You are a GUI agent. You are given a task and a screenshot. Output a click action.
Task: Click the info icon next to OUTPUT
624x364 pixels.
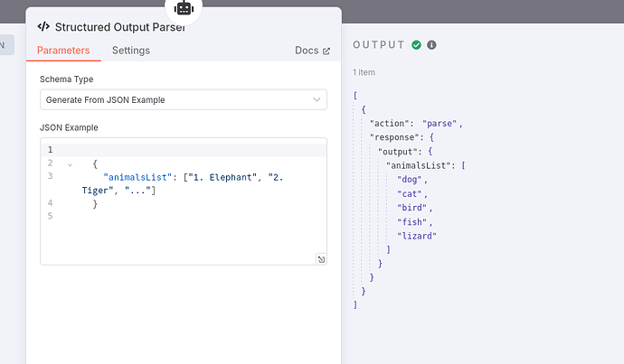click(x=431, y=45)
